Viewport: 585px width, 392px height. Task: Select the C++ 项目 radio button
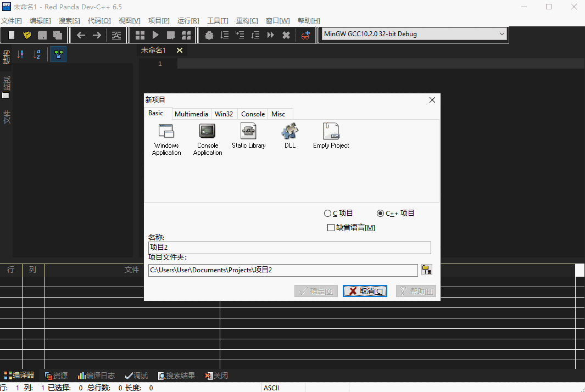coord(380,213)
